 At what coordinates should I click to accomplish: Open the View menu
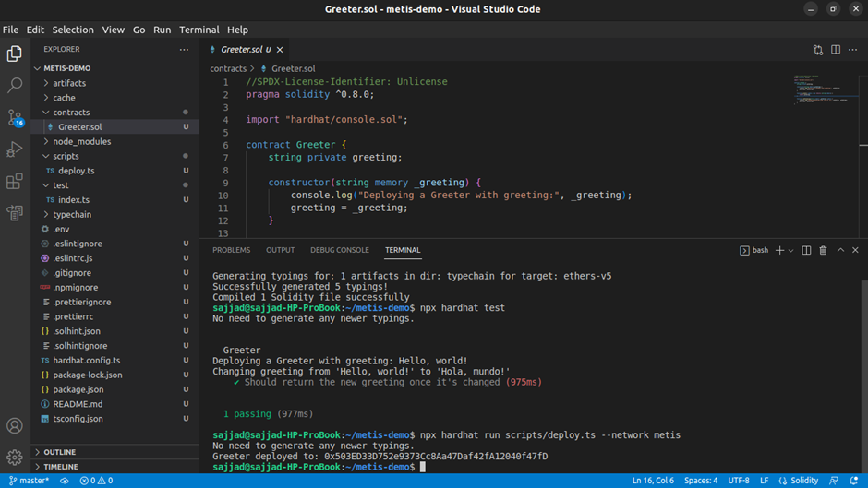tap(113, 30)
